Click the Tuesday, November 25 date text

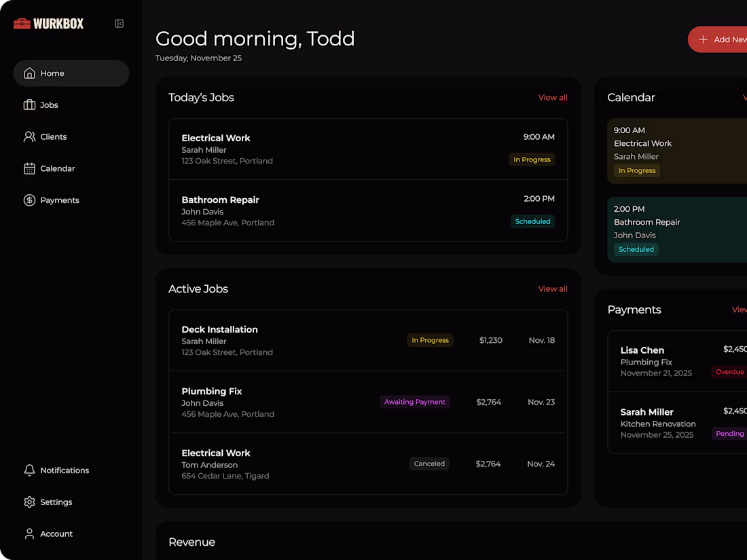pos(198,58)
